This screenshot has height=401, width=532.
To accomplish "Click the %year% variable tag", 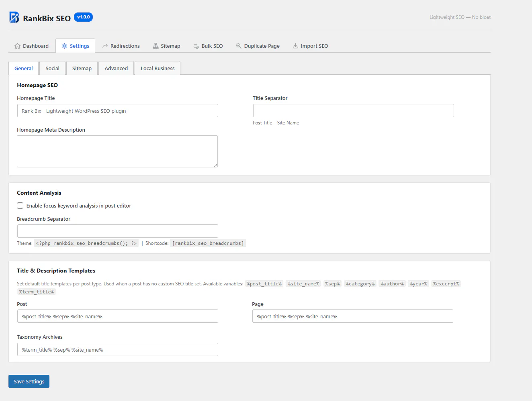I will point(418,284).
